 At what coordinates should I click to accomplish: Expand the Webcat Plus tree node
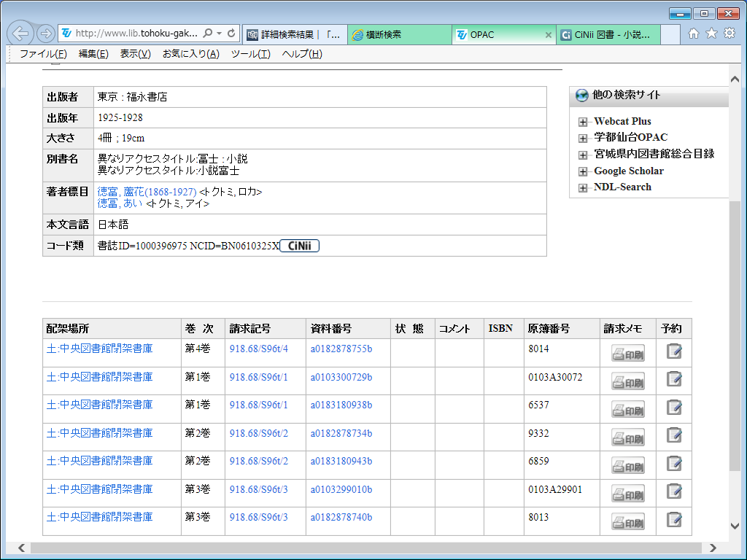pos(583,122)
